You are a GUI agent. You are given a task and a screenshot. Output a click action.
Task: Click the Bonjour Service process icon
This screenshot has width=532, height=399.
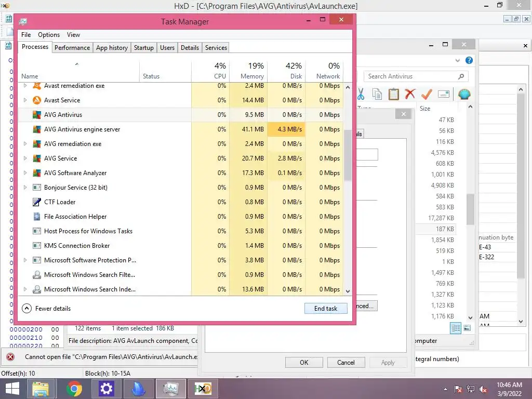coord(37,187)
